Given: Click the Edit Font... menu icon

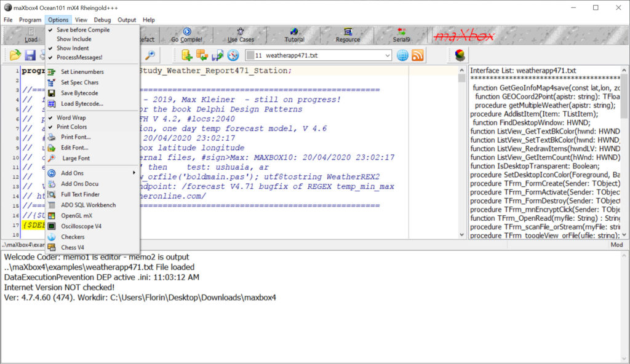Looking at the screenshot, I should (52, 148).
